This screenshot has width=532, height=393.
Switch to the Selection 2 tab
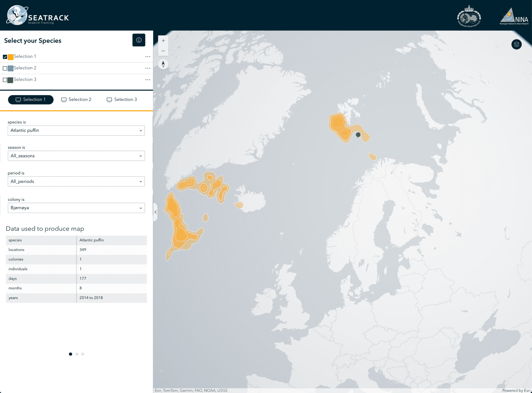pos(76,100)
